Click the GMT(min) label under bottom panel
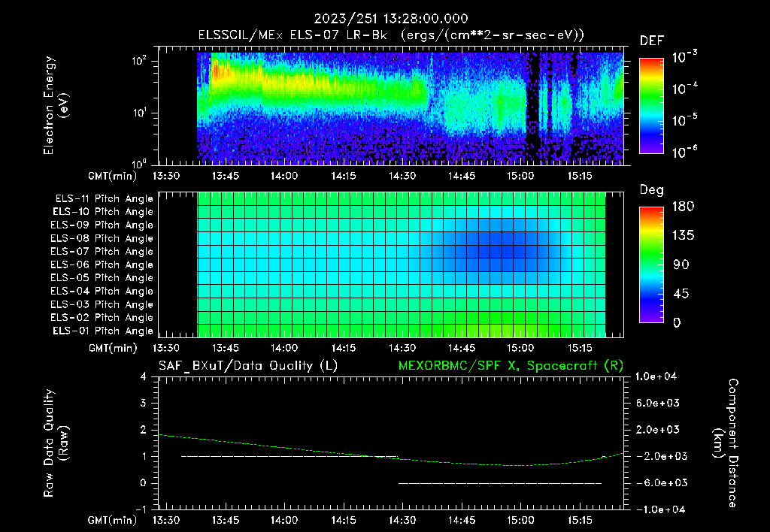 [113, 520]
